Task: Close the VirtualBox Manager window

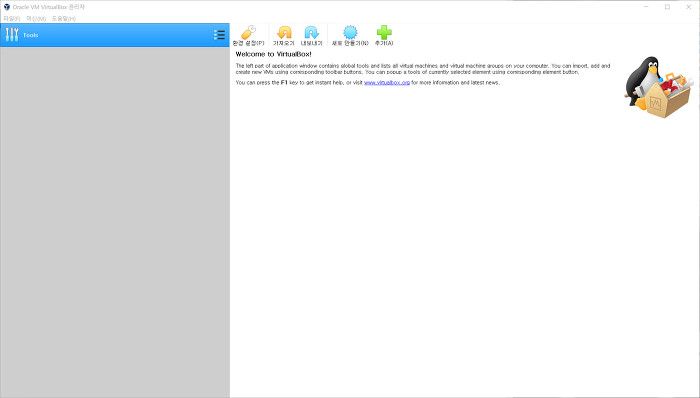Action: [688, 7]
